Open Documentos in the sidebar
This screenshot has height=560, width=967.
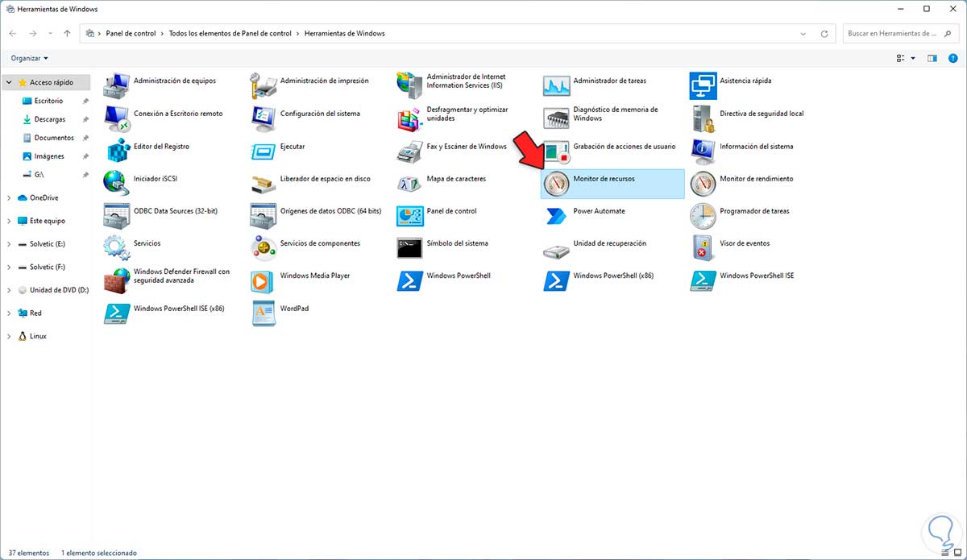click(54, 138)
